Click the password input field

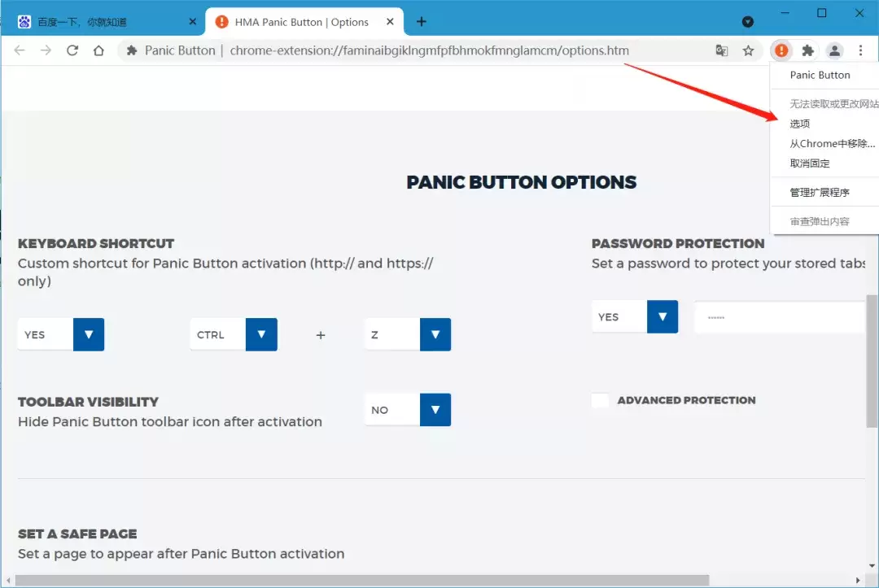tap(780, 317)
